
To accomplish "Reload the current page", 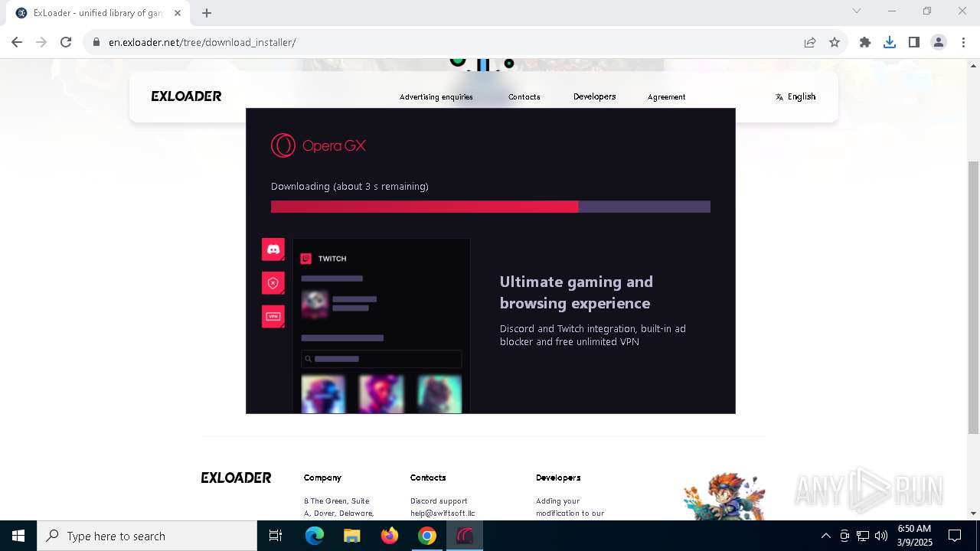I will [66, 42].
